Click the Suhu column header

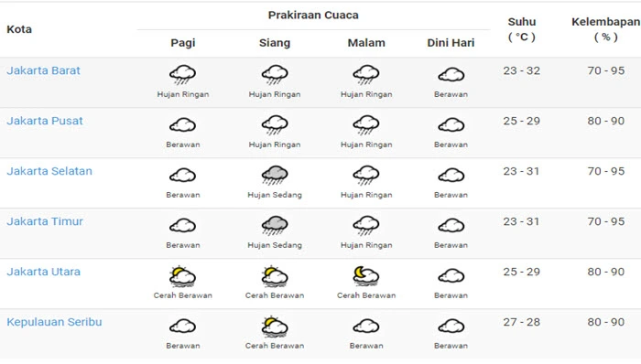coord(522,29)
